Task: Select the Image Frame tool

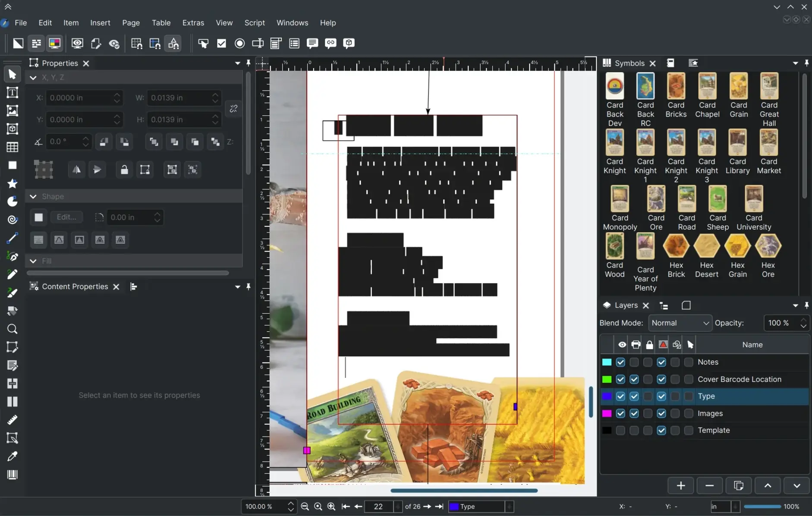Action: point(12,111)
